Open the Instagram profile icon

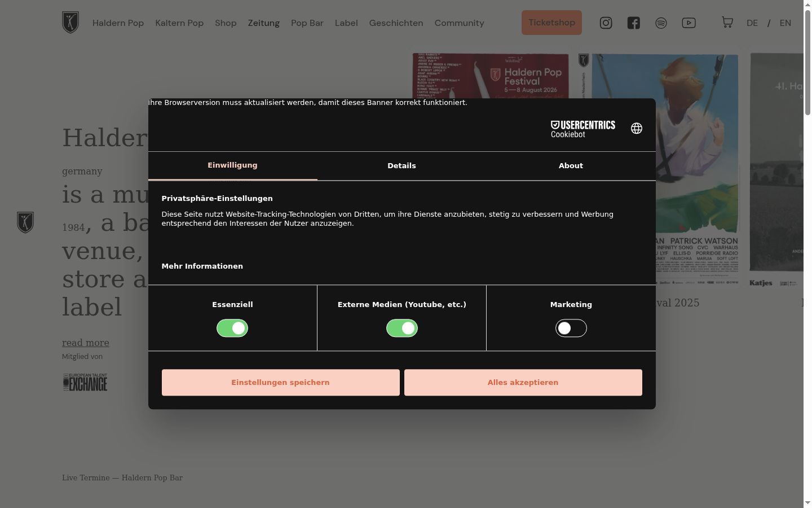click(x=606, y=23)
